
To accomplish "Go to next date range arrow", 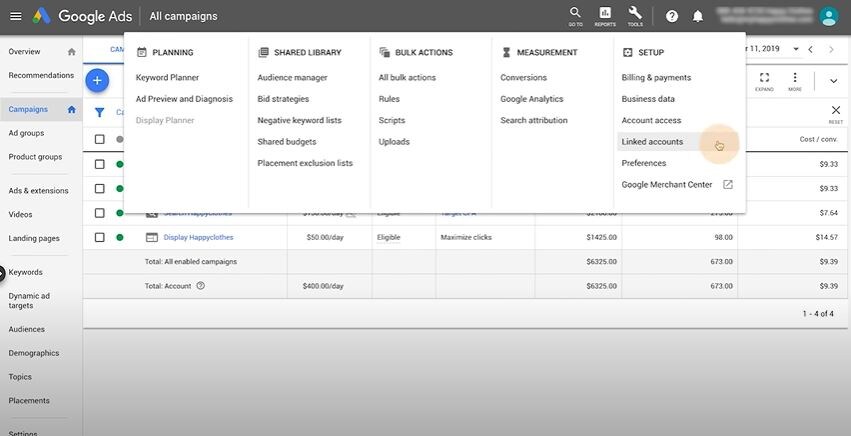I will pos(831,49).
